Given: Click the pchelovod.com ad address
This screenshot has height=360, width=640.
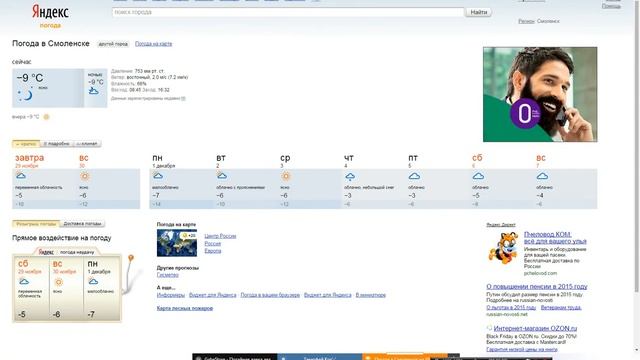Looking at the screenshot, I should [540, 273].
